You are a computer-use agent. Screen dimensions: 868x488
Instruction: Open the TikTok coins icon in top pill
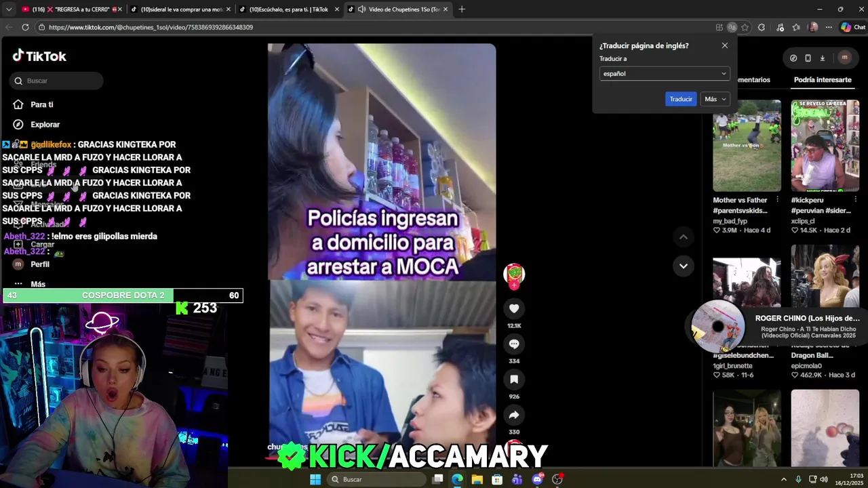(793, 58)
